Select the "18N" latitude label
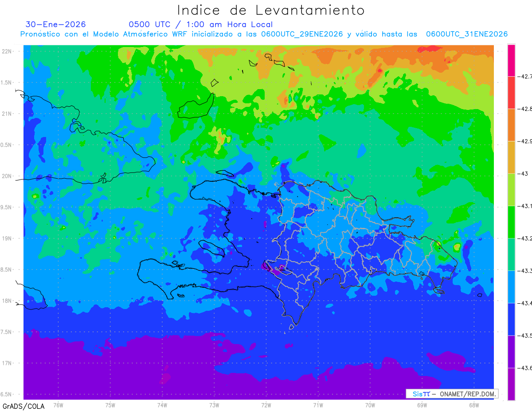Screen dimensions: 532x411 click(x=8, y=301)
